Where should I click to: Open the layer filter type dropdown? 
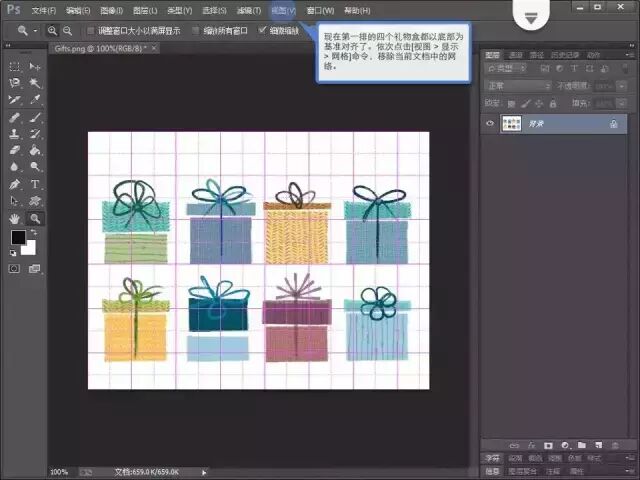pyautogui.click(x=506, y=68)
